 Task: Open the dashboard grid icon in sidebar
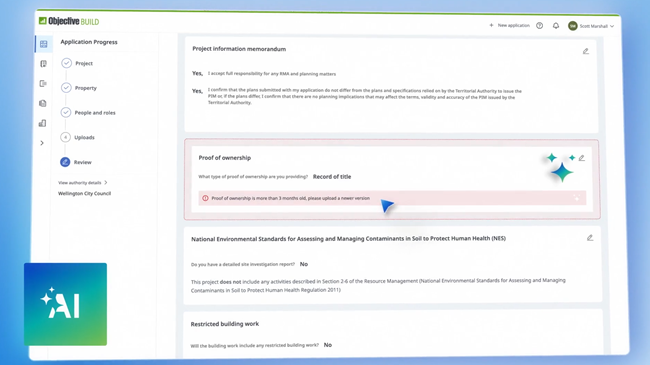(44, 44)
